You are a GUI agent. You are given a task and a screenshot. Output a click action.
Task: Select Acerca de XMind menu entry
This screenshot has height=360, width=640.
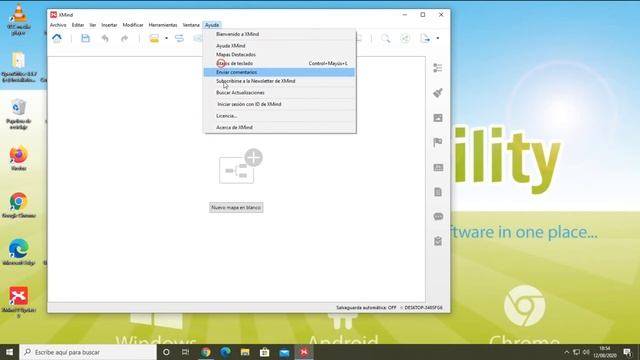coord(280,127)
